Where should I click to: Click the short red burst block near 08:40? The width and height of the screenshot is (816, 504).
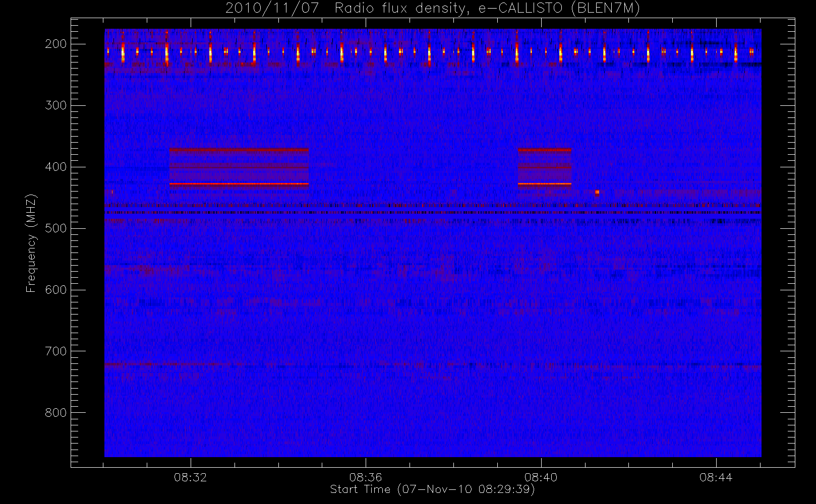click(545, 168)
